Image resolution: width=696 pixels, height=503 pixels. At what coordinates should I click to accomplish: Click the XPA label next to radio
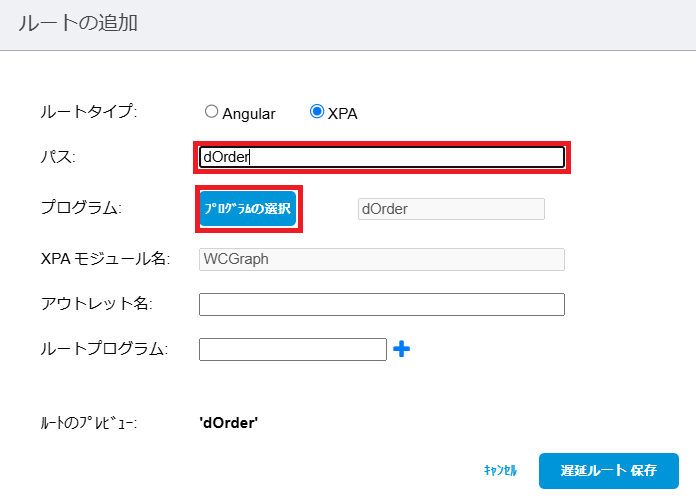pos(342,114)
